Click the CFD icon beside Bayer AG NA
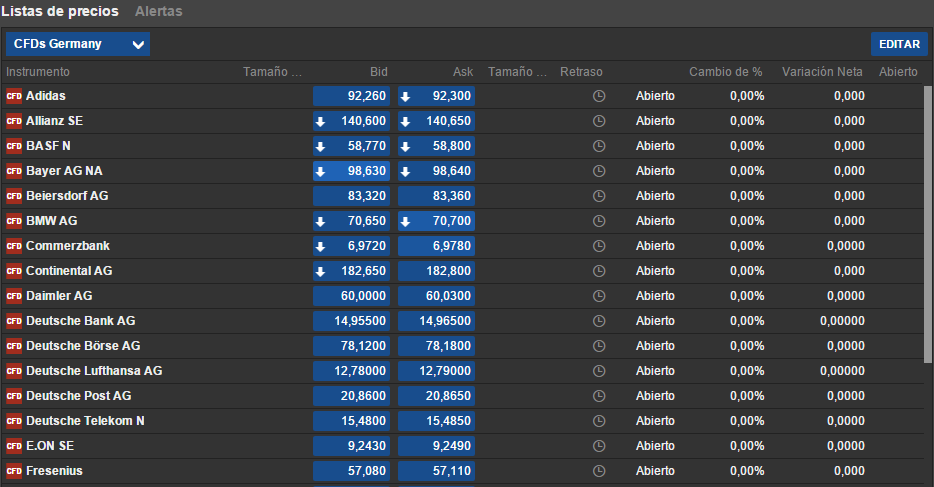The width and height of the screenshot is (934, 487). (14, 171)
